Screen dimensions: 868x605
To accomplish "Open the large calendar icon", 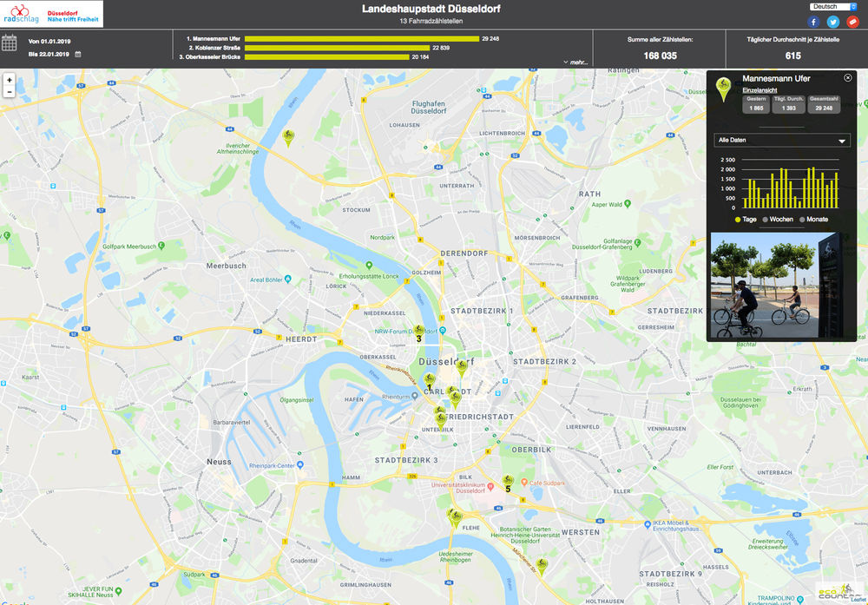I will click(x=10, y=43).
